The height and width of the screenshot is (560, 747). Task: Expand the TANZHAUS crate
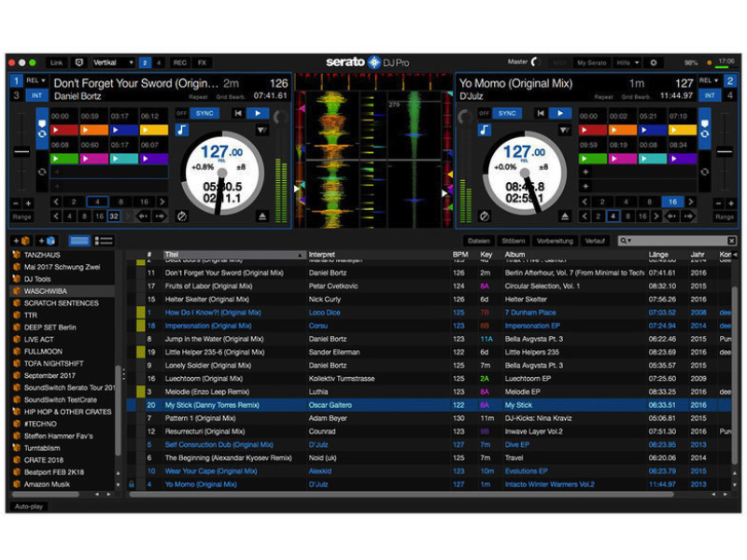pyautogui.click(x=16, y=255)
